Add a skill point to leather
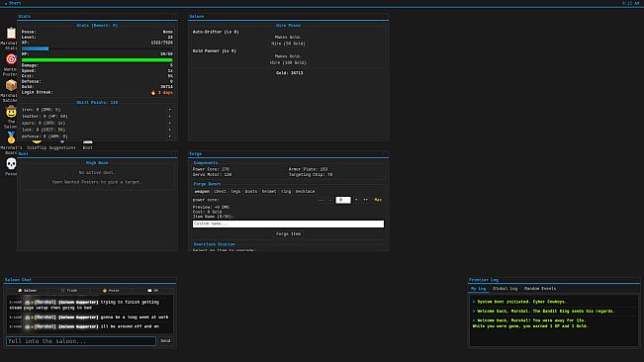644x362 pixels. point(169,116)
